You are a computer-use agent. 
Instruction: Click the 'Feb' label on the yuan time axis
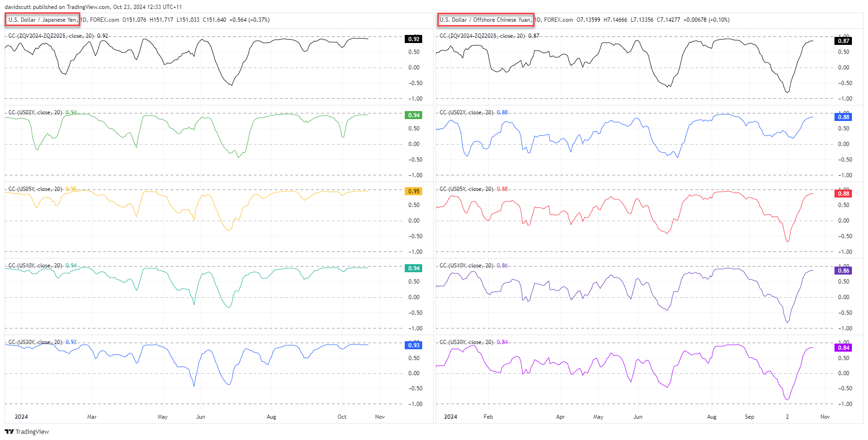[488, 417]
